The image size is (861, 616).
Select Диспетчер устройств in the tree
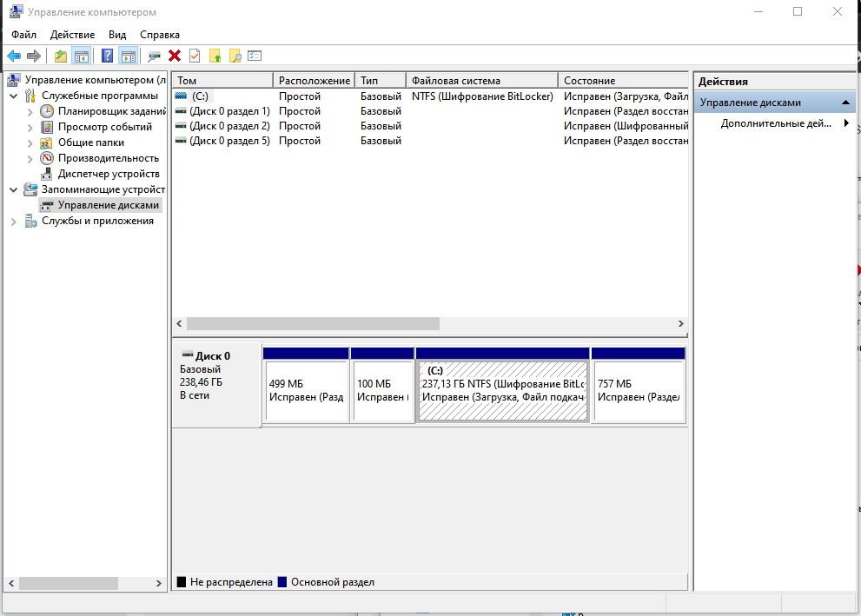tap(108, 174)
